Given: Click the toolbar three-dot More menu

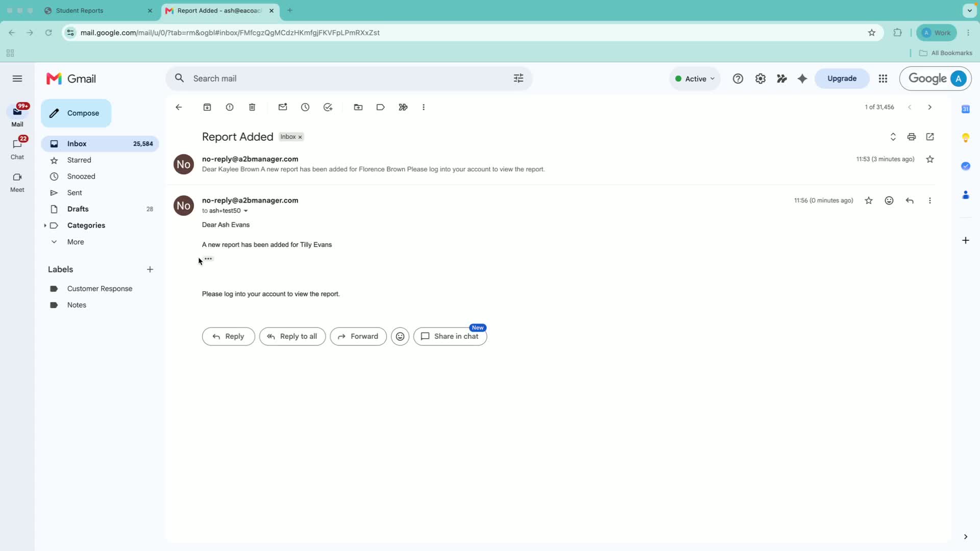Looking at the screenshot, I should click(424, 107).
